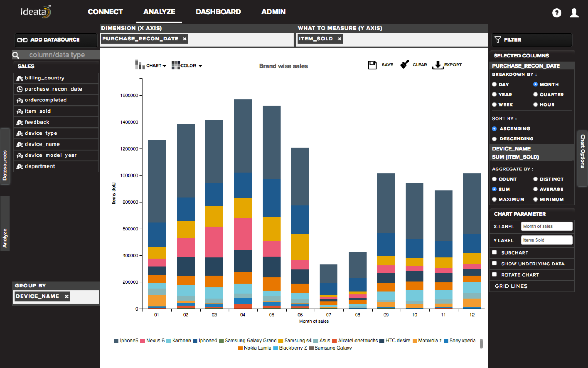Switch to the Admin tab
This screenshot has height=368, width=588.
click(273, 12)
